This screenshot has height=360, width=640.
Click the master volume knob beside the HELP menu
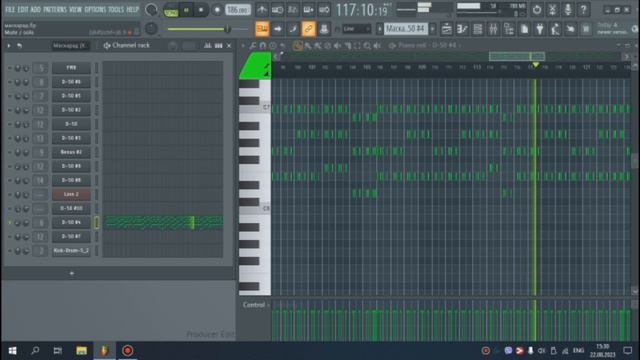[151, 10]
